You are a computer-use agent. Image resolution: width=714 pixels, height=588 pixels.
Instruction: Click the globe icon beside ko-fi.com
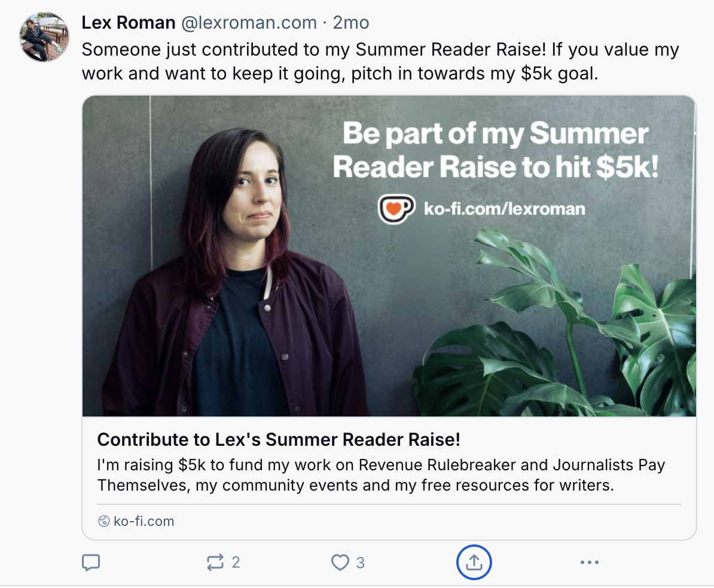(104, 521)
